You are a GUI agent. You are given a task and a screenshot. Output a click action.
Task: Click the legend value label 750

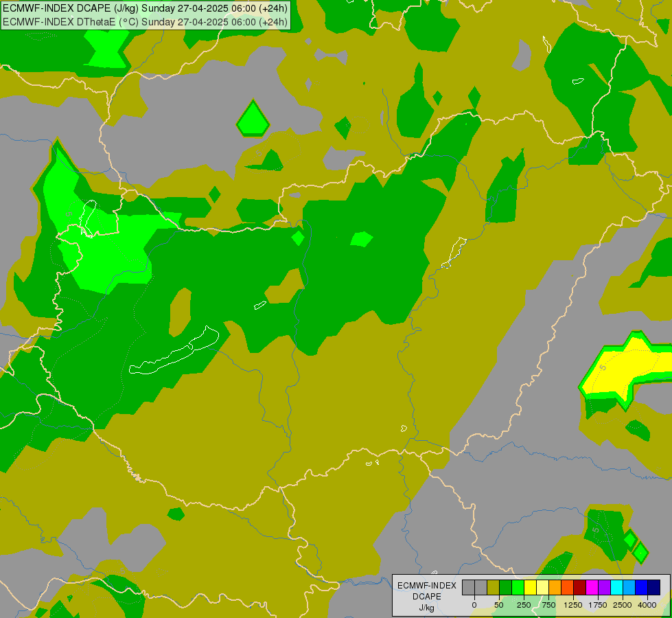(548, 605)
